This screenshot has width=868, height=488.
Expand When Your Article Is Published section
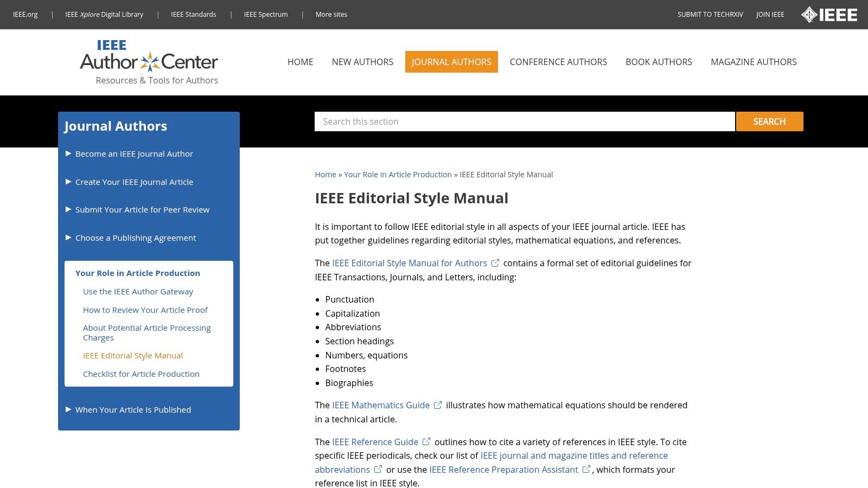133,409
